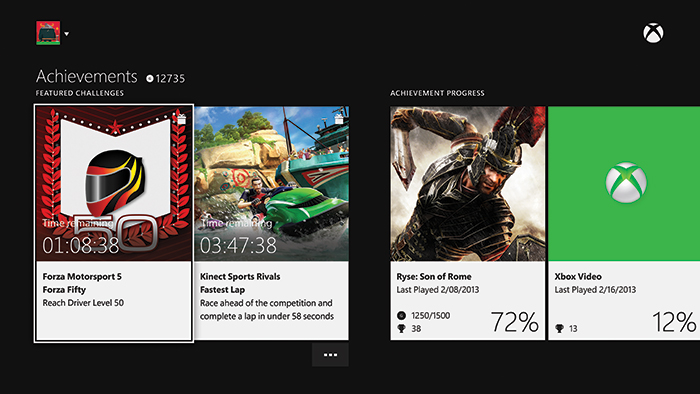Click the 12% Xbox Video progress indicator

[x=674, y=322]
